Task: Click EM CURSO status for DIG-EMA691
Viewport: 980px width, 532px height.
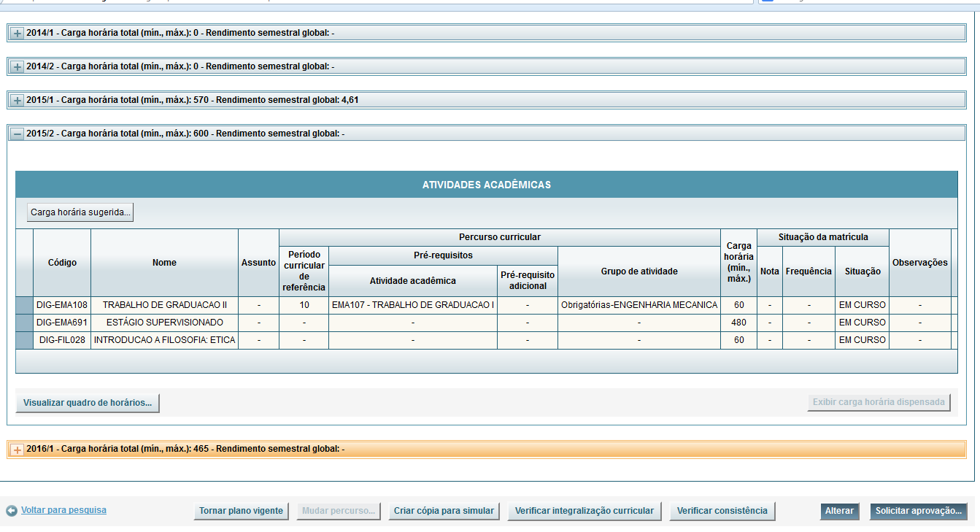Action: click(863, 323)
